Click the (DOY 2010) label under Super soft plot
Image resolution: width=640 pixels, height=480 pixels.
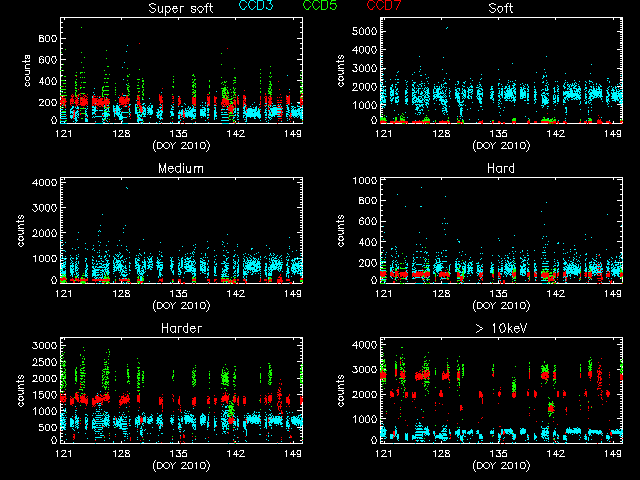pyautogui.click(x=182, y=145)
